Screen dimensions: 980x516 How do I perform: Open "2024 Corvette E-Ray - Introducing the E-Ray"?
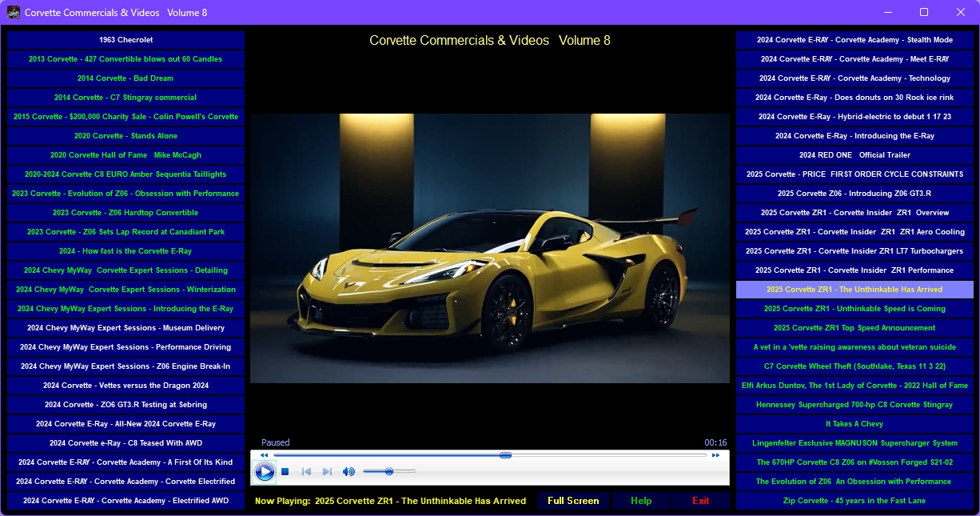855,136
